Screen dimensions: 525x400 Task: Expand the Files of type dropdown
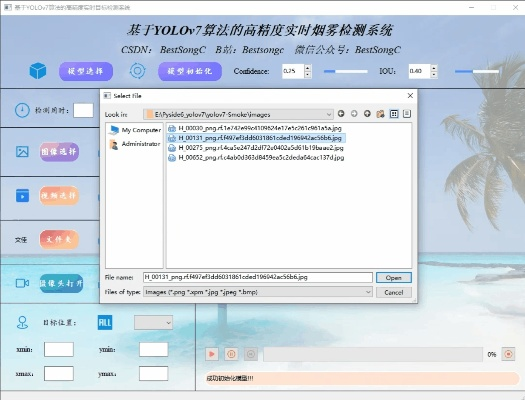(x=368, y=292)
